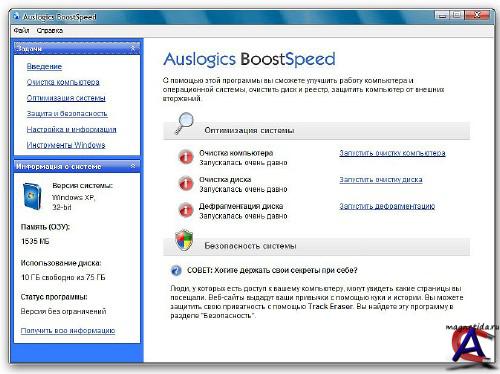Click the blue question icon beside СОВЕТ
500x374 pixels.
click(x=176, y=270)
